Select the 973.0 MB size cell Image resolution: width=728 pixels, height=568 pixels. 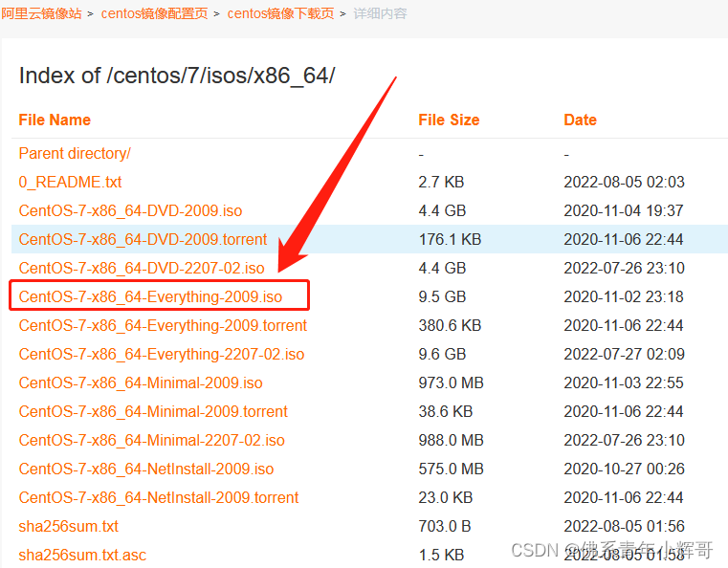tap(452, 383)
